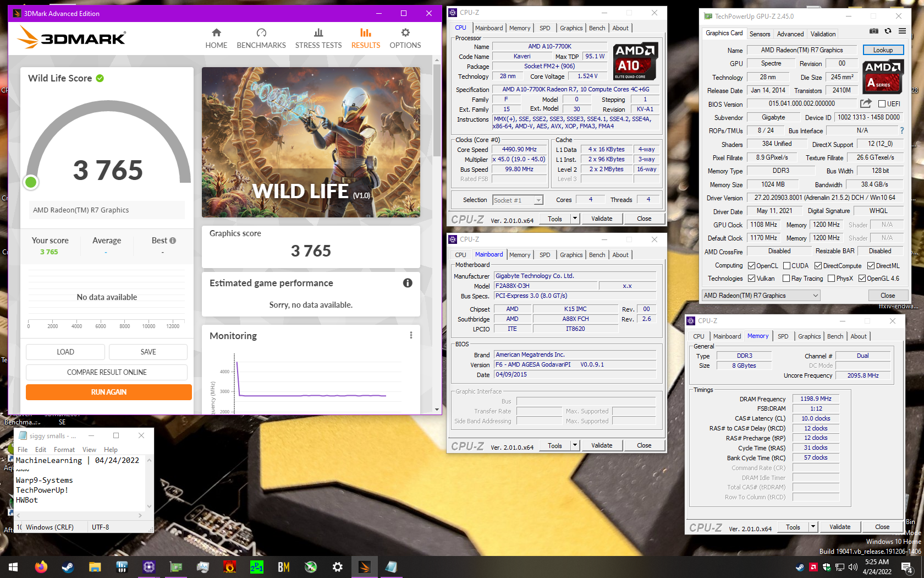
Task: Switch to Advanced tab in GPU-Z
Action: [790, 34]
